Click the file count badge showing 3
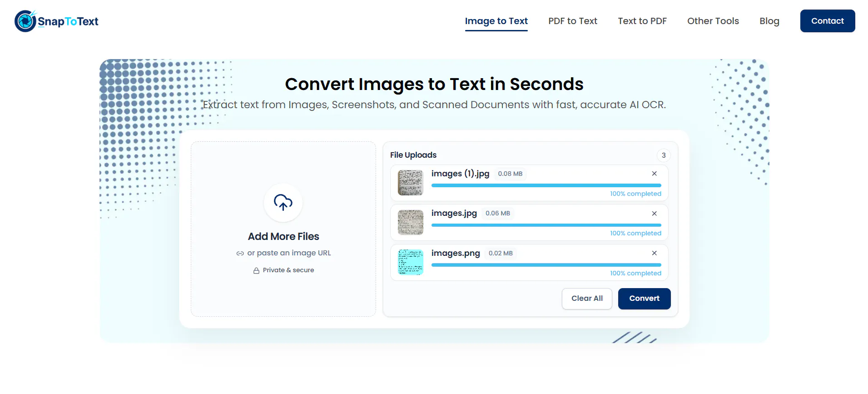This screenshot has width=868, height=394. (664, 155)
